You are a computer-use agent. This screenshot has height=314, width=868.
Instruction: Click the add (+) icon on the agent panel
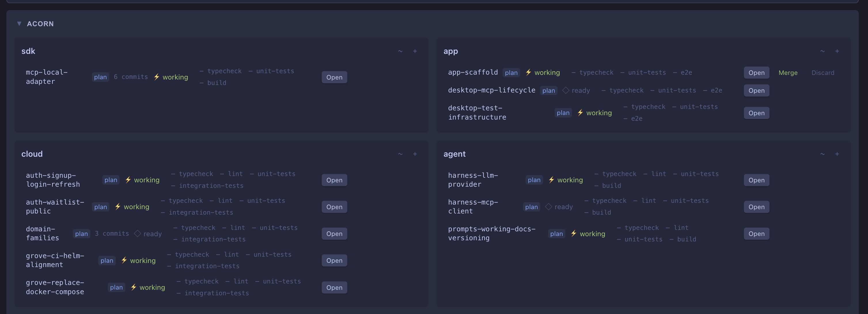pyautogui.click(x=837, y=154)
